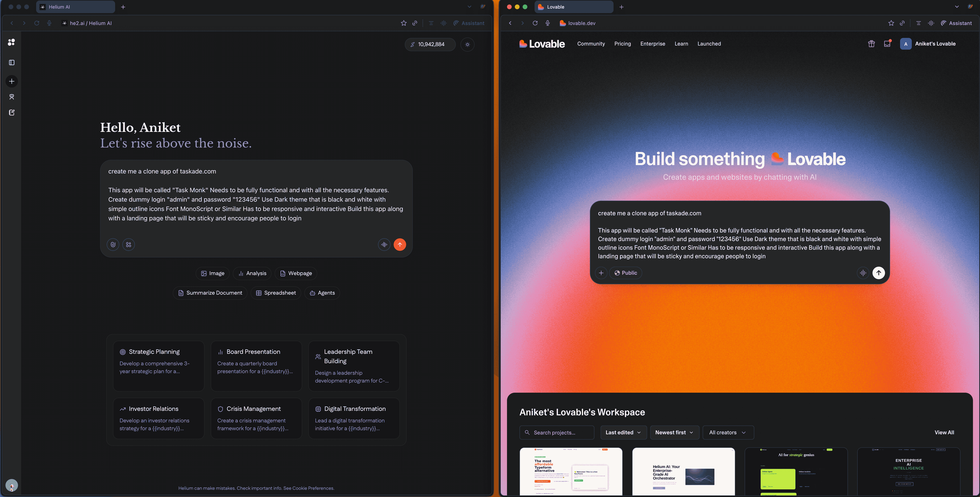980x497 pixels.
Task: Add attachment with plus in Lovable prompt
Action: 601,273
